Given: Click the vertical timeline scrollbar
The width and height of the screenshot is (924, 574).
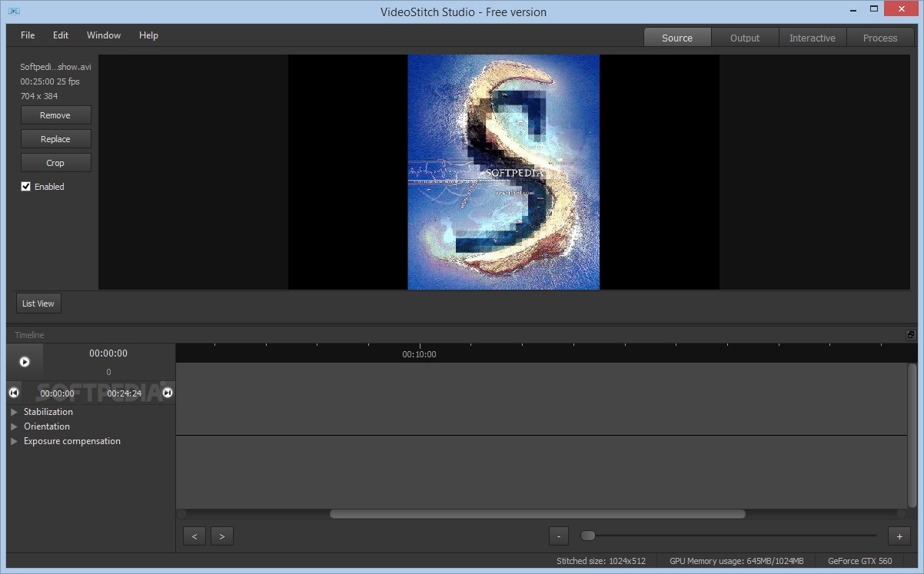Looking at the screenshot, I should pyautogui.click(x=912, y=436).
